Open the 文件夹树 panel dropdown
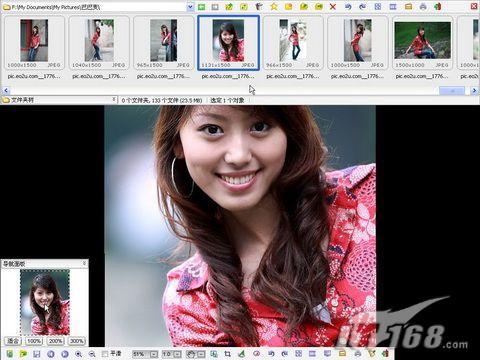Screen dimensions: 480x360 pyautogui.click(x=114, y=99)
